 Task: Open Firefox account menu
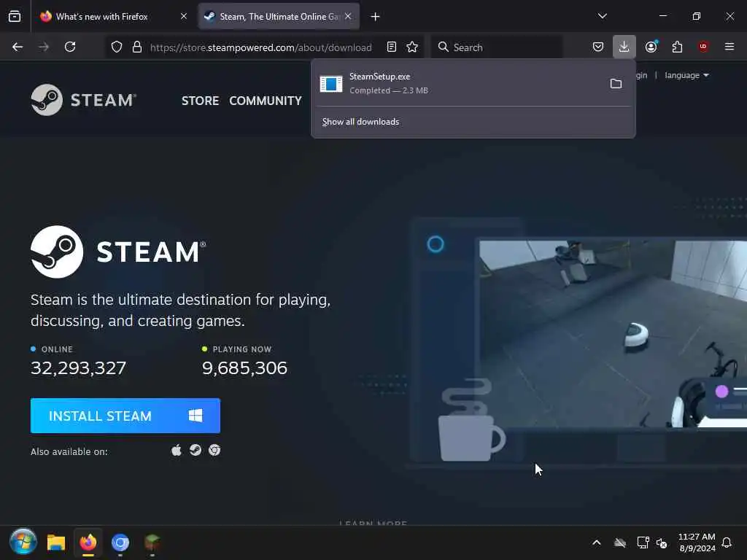coord(651,47)
